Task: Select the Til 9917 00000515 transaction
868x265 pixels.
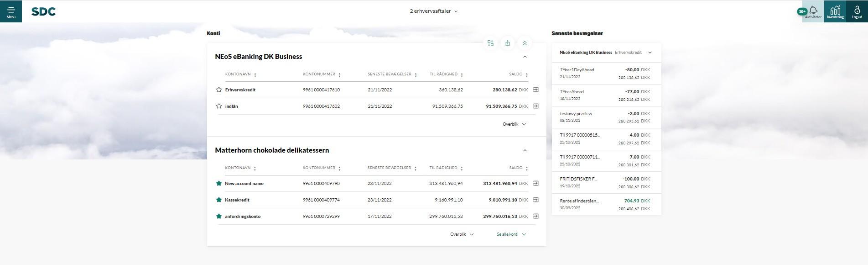Action: (606, 138)
